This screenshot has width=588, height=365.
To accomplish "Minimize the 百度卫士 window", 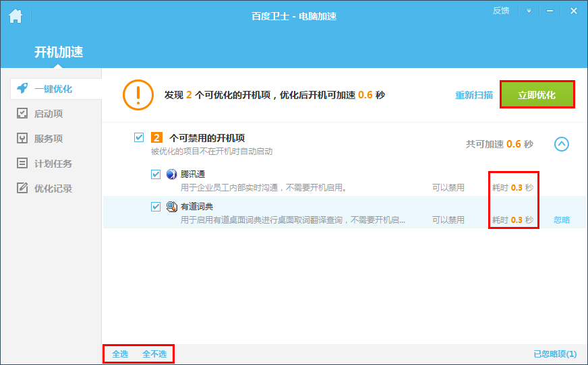I will click(x=550, y=11).
